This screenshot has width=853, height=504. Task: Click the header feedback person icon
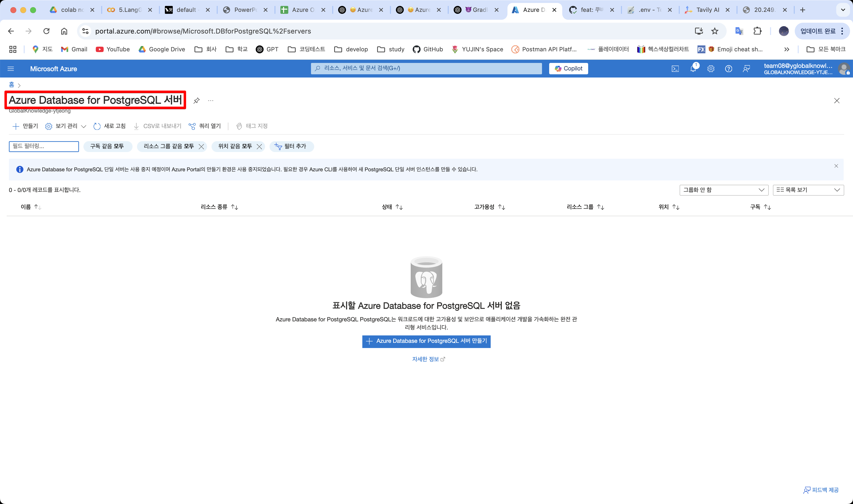pyautogui.click(x=746, y=69)
